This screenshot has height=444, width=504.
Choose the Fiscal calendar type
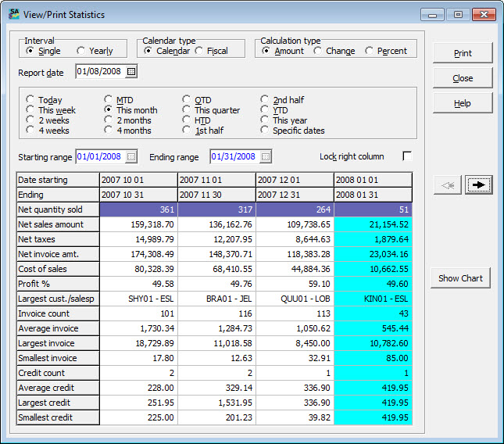click(200, 52)
